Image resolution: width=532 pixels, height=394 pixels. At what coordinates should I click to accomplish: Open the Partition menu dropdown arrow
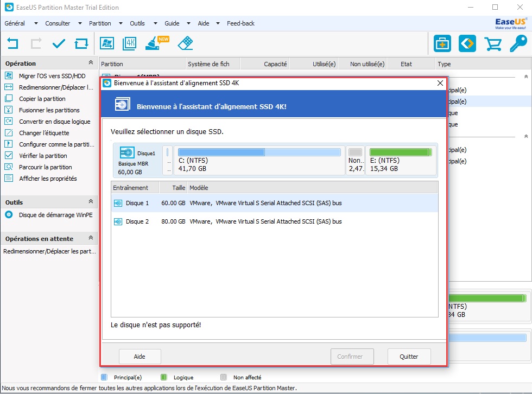[x=121, y=23]
